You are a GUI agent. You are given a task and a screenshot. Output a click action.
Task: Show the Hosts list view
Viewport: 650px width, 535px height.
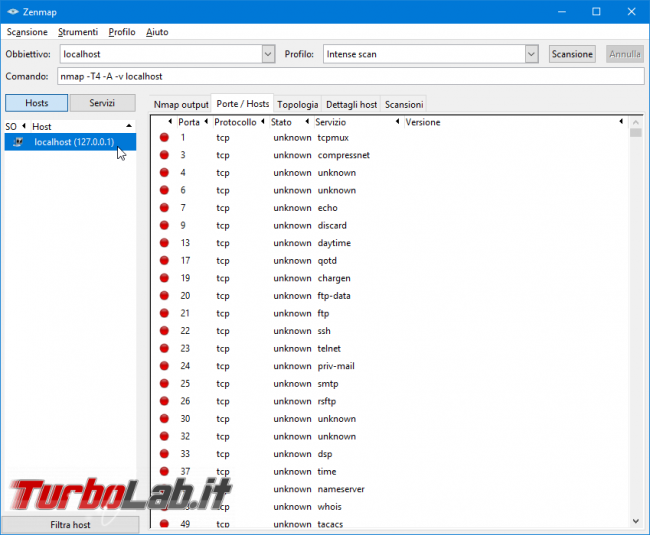(36, 103)
